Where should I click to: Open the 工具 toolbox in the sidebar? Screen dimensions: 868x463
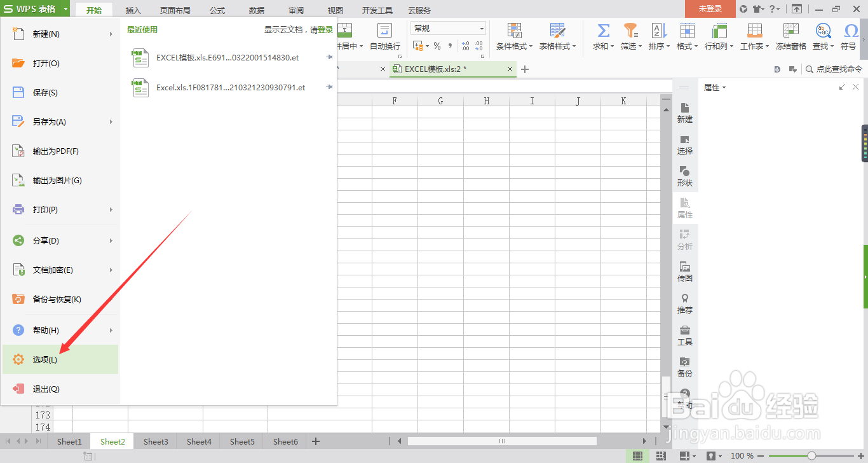pos(685,335)
